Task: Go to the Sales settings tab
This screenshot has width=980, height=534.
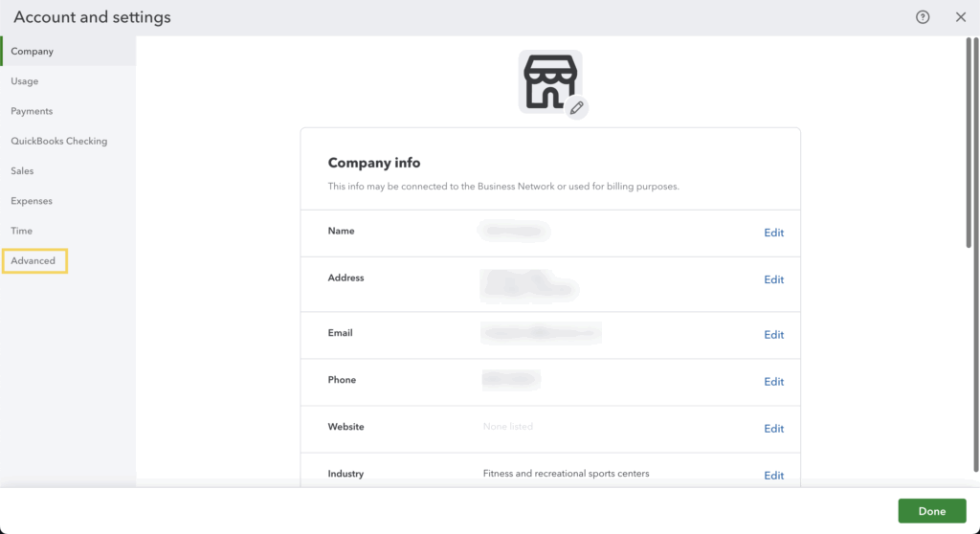Action: point(22,171)
